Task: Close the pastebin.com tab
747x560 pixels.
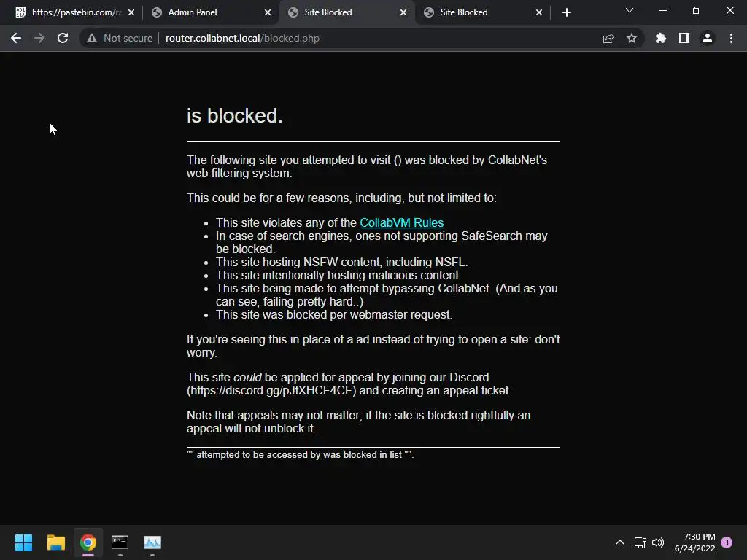Action: [131, 12]
